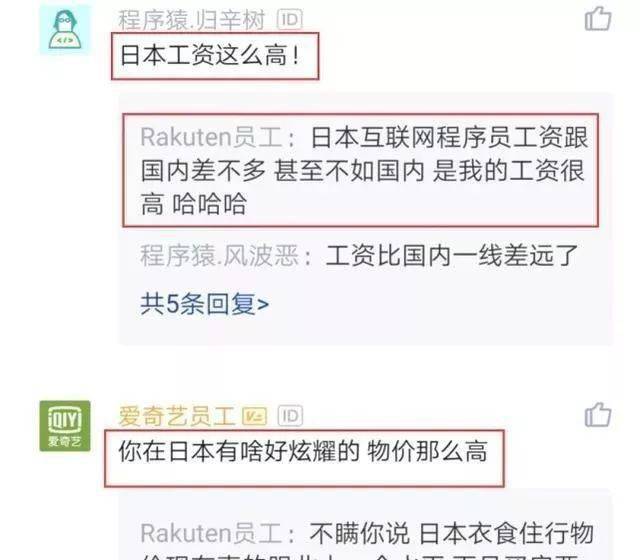Open 程序猿.归辛树 coder avatar
Viewport: 640px width, 560px height.
pyautogui.click(x=65, y=30)
